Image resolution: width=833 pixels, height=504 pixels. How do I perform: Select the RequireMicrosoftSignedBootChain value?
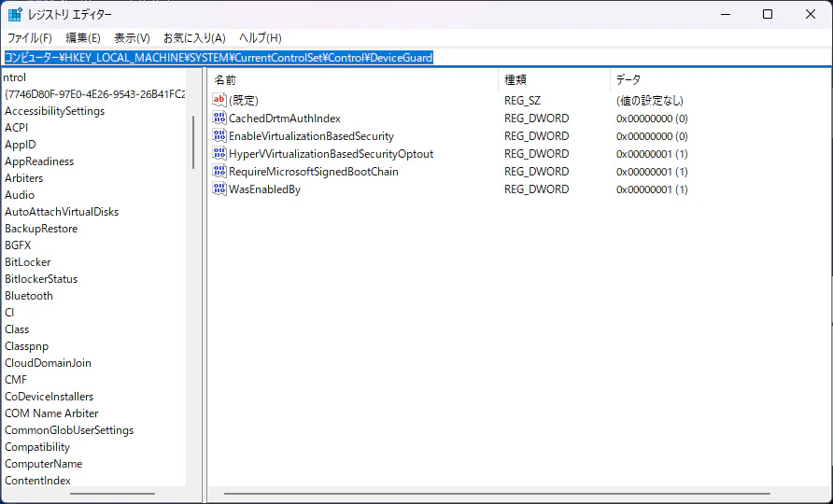point(314,172)
